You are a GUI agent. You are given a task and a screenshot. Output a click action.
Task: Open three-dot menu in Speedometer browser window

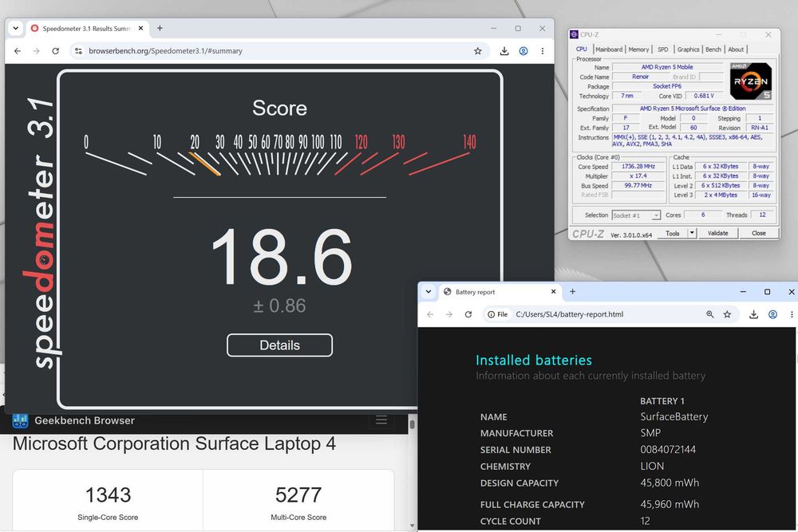(543, 51)
